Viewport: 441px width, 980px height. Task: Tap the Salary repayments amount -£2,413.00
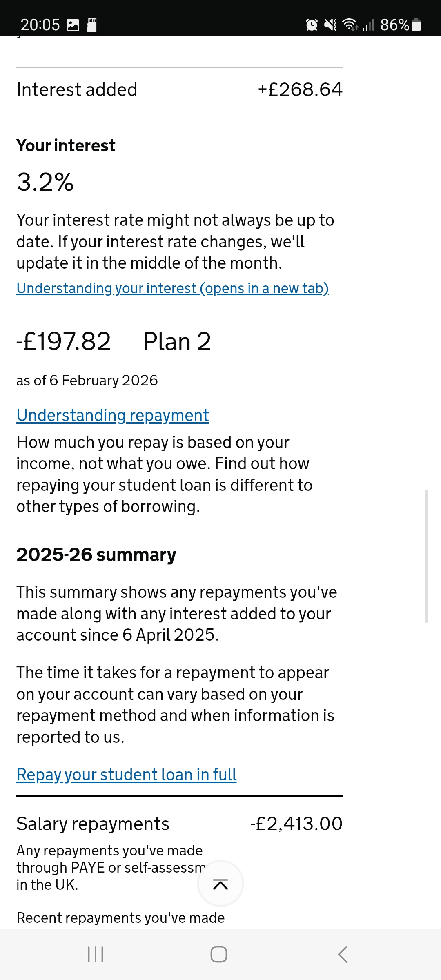click(x=296, y=824)
